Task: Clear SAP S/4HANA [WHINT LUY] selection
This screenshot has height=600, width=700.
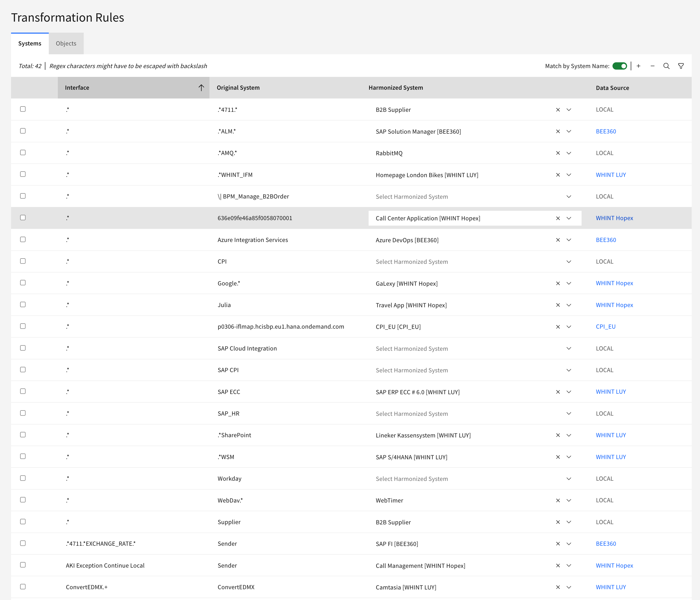Action: point(558,457)
